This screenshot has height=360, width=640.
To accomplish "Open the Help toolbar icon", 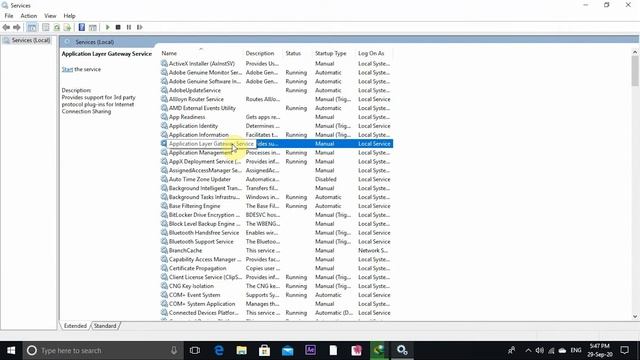I will (82, 27).
